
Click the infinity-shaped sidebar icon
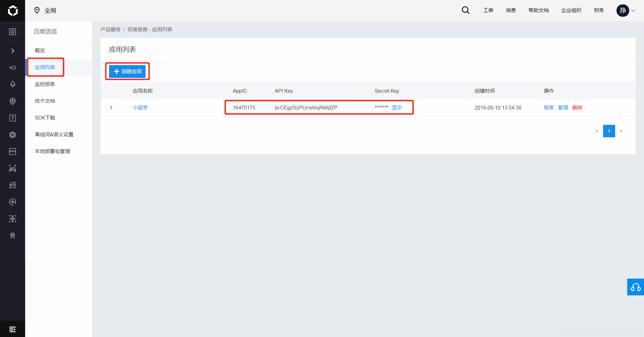point(13,67)
